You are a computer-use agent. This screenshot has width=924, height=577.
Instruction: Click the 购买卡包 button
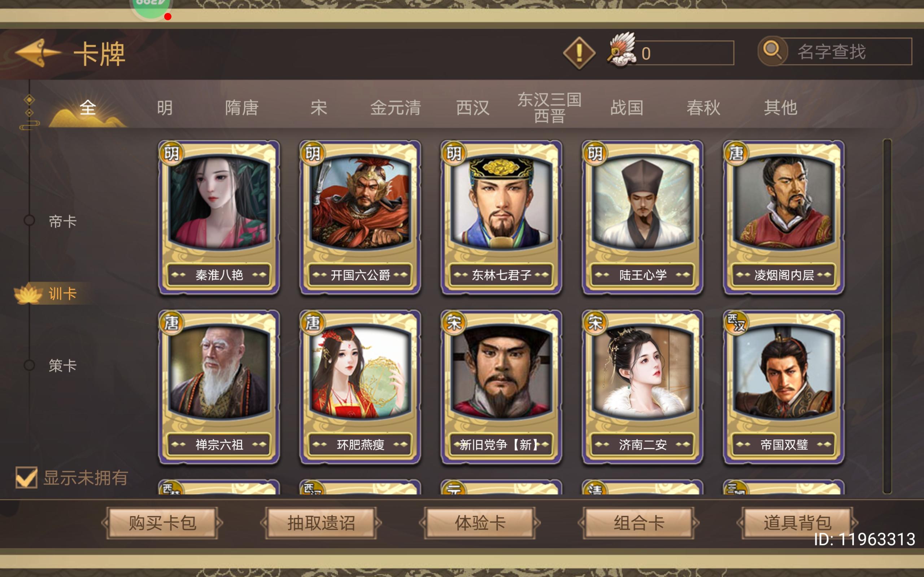point(162,523)
